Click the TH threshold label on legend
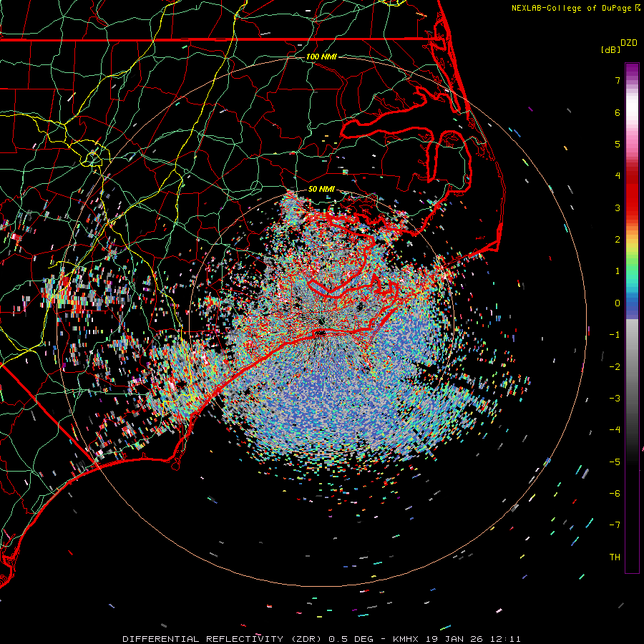Viewport: 644px width, 644px height. (615, 557)
